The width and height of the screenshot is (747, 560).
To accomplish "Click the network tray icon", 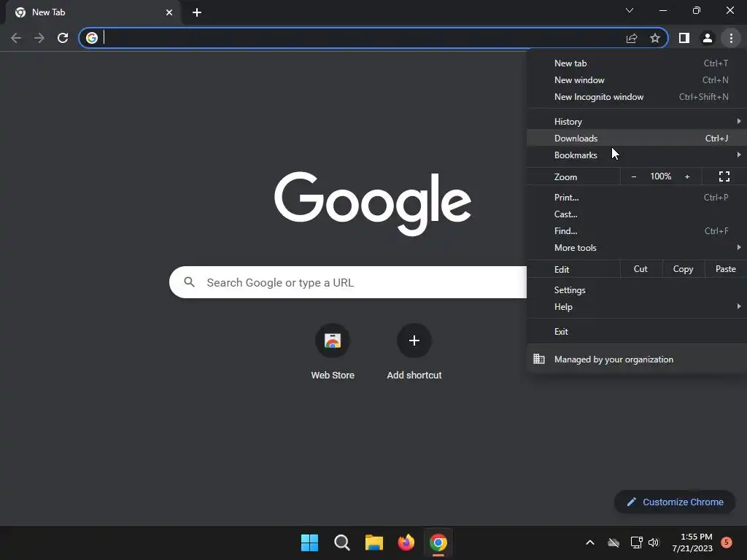I will 636,542.
